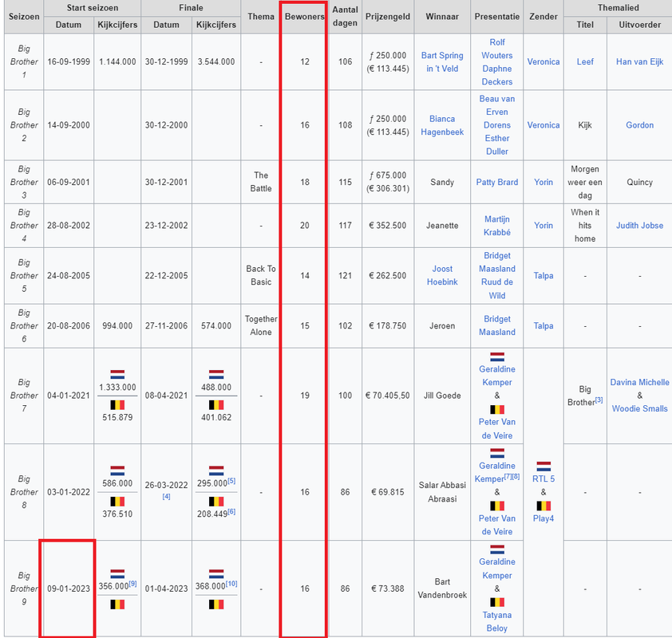Viewport: 672px width, 638px height.
Task: Open Bridget Maasland link in Big Brother 6 row
Action: [496, 325]
